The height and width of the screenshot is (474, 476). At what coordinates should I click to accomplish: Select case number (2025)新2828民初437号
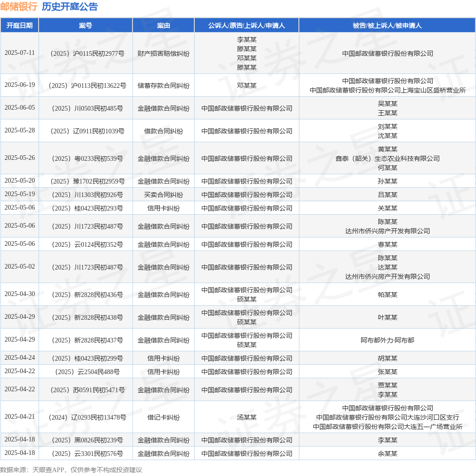point(87,340)
